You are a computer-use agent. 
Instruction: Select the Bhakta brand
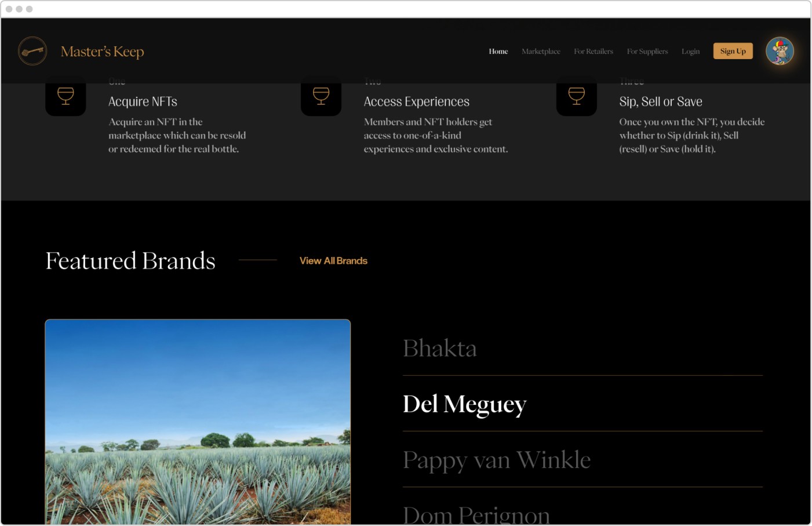click(440, 348)
